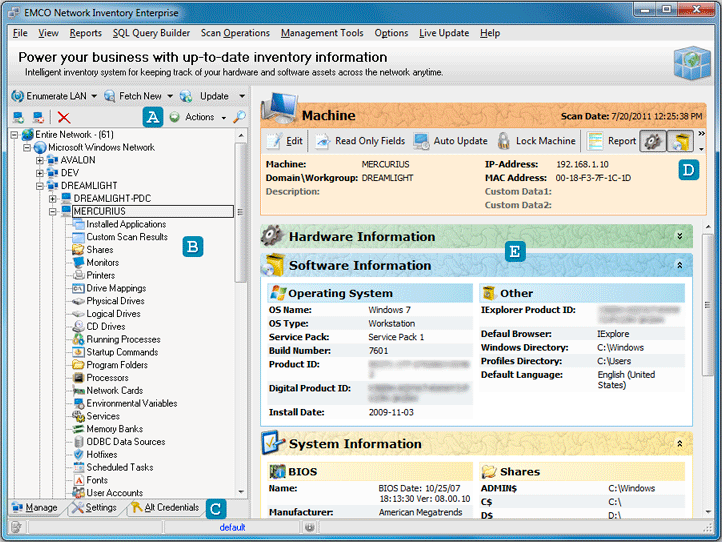Click the green Actions circle icon
Image resolution: width=722 pixels, height=542 pixels.
coord(175,117)
